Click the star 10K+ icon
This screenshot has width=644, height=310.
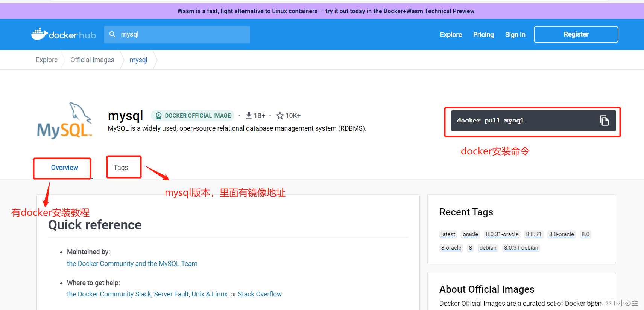(x=280, y=116)
